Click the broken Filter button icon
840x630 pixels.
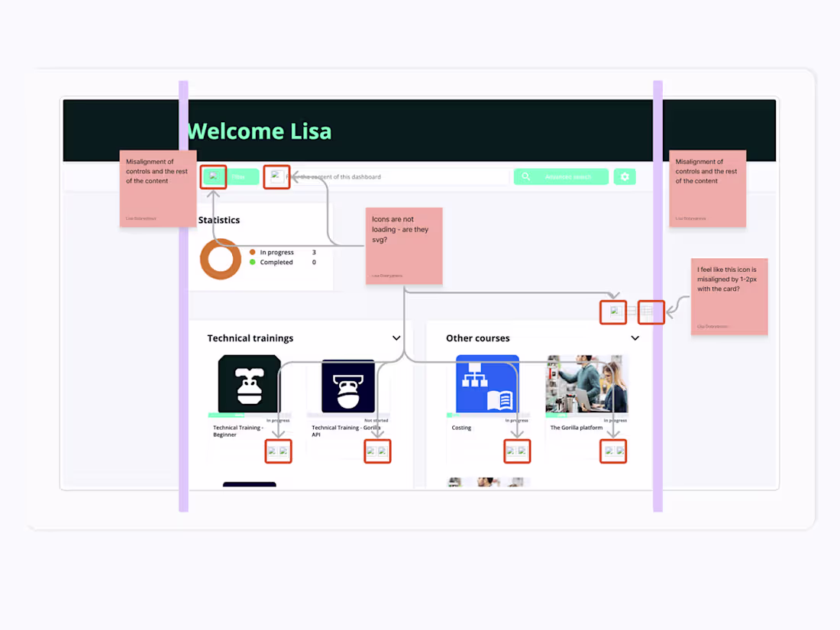click(214, 176)
